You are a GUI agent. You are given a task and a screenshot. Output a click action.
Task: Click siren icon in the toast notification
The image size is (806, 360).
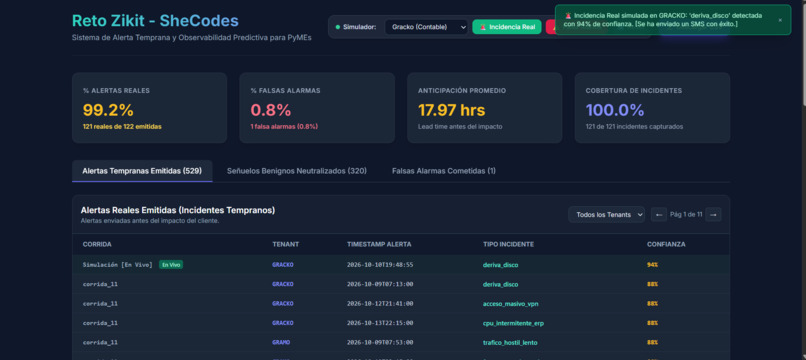(x=568, y=16)
